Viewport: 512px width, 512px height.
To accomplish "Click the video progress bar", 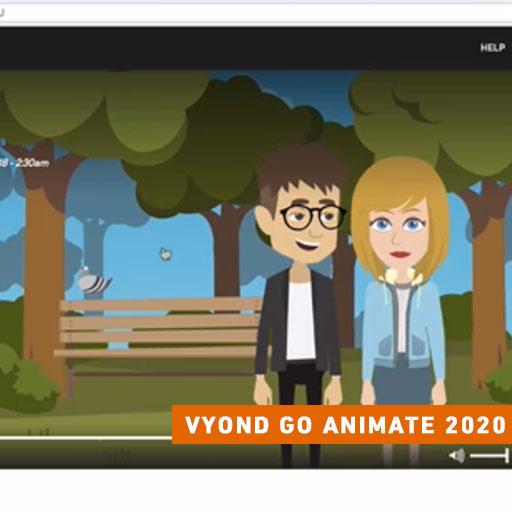I will pyautogui.click(x=86, y=438).
